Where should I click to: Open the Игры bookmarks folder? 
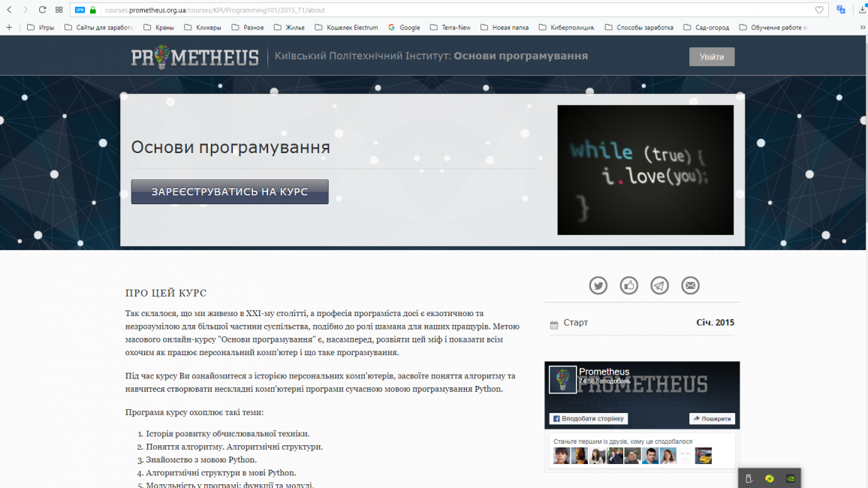[41, 27]
